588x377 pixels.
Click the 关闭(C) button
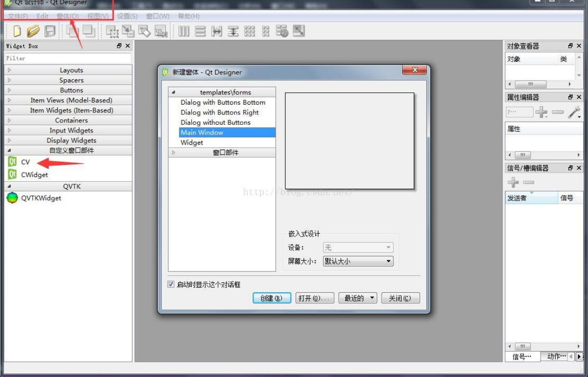tap(401, 298)
